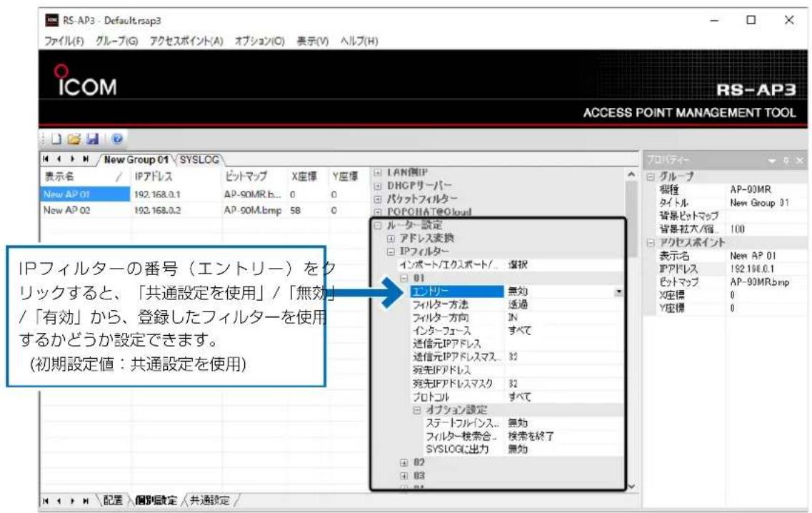Screen dimensions: 812x513
Task: Click the settings tree scroll down arrow
Action: tap(632, 486)
